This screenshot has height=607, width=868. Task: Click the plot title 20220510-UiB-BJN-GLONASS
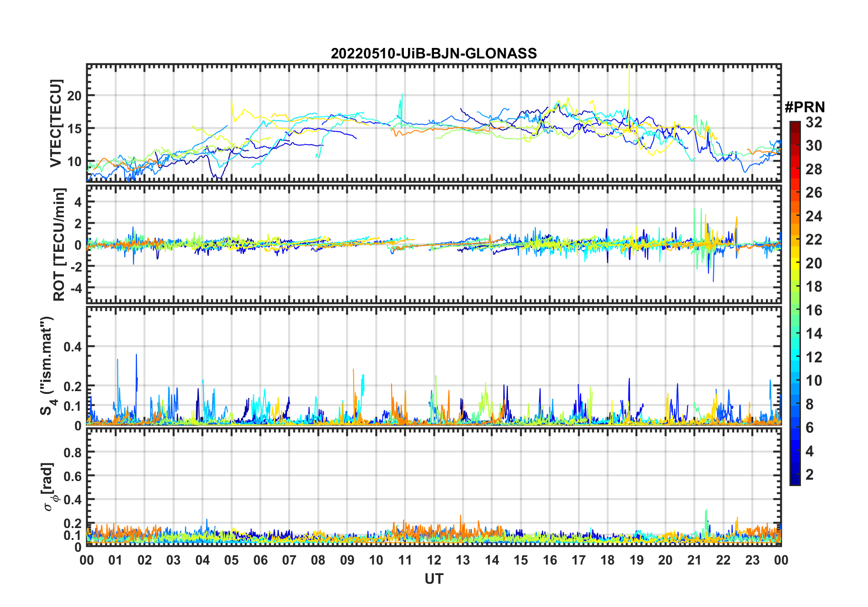pos(434,53)
